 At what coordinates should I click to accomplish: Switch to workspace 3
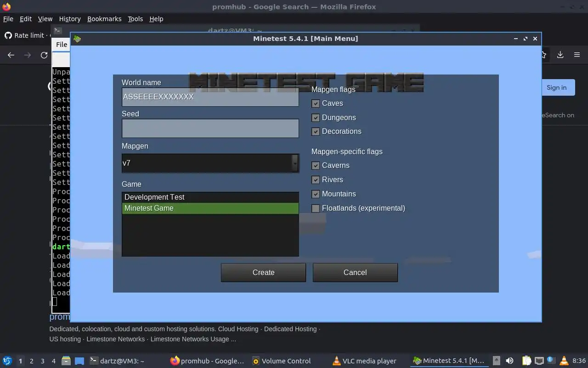pyautogui.click(x=43, y=361)
